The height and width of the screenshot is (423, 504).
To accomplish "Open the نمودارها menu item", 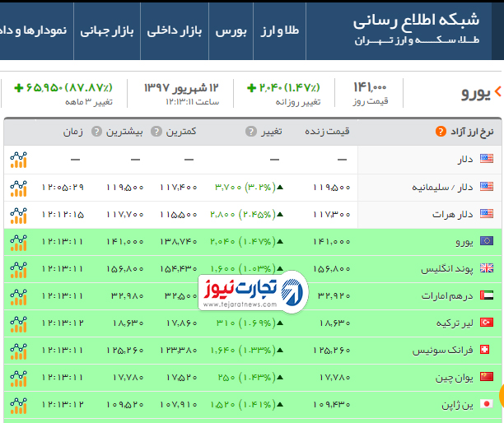I will click(x=34, y=30).
